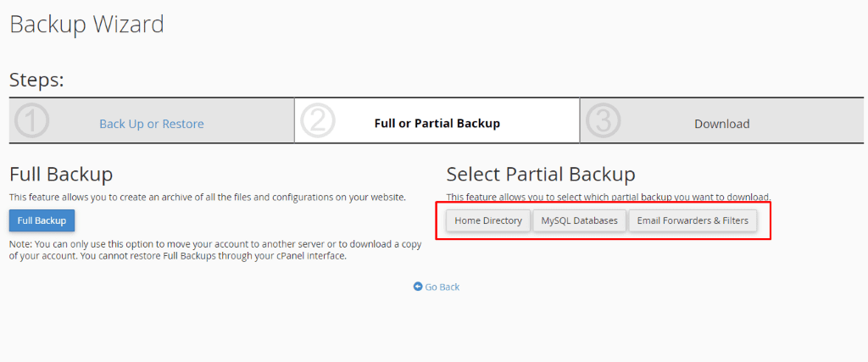868x362 pixels.
Task: Follow the Go Back link text
Action: tap(442, 287)
